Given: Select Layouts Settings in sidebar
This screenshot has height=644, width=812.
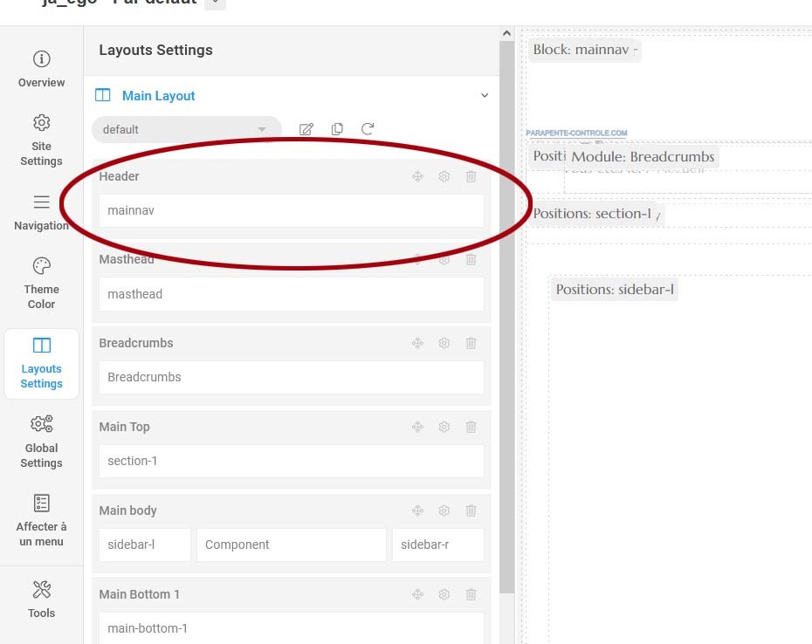Looking at the screenshot, I should tap(41, 363).
